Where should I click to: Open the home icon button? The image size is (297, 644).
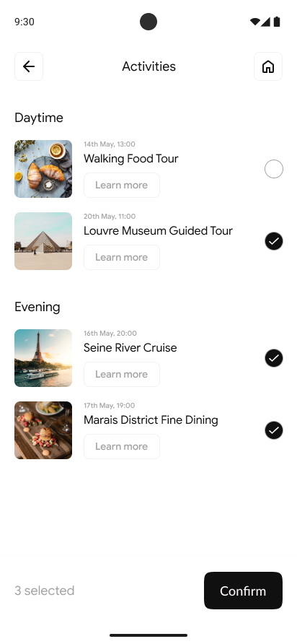pos(268,66)
